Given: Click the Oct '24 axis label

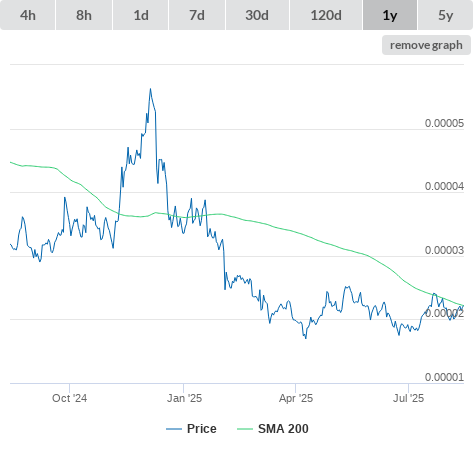Looking at the screenshot, I should [x=69, y=398].
